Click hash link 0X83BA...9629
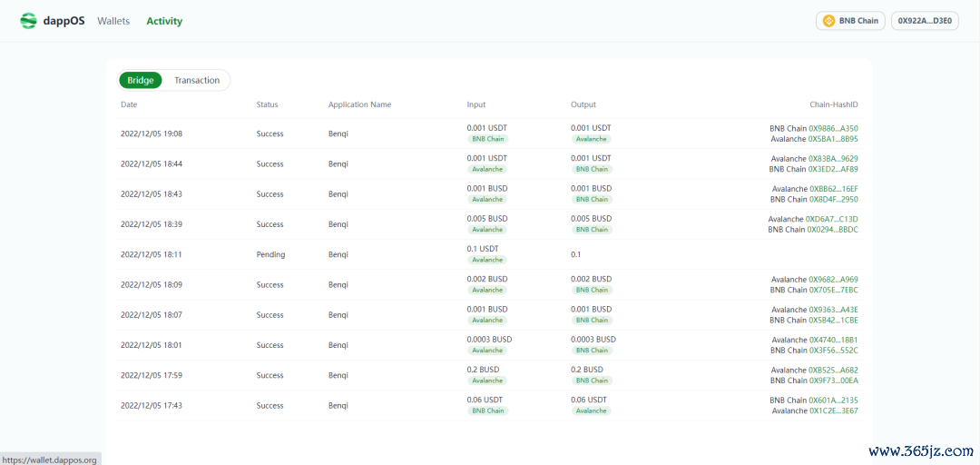The height and width of the screenshot is (465, 980). [833, 159]
